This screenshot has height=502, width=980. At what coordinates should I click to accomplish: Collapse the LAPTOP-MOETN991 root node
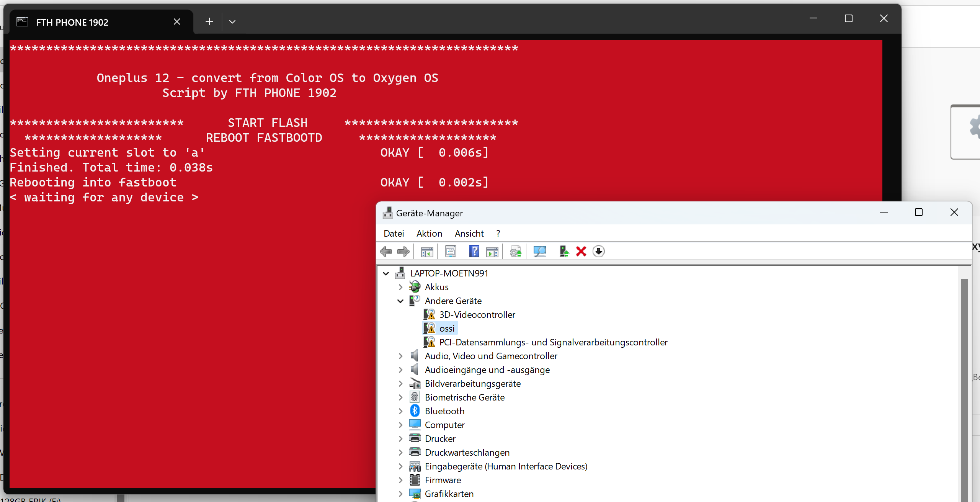point(386,273)
